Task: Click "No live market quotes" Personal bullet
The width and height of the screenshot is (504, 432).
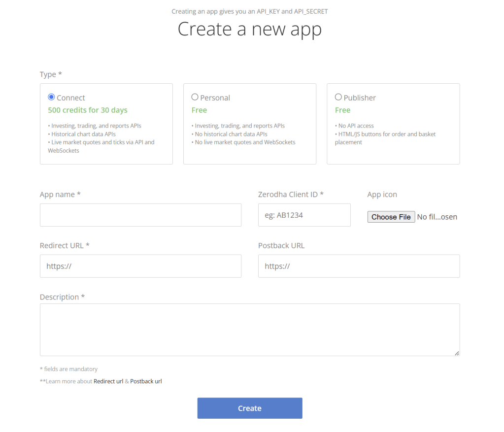Action: (x=245, y=142)
